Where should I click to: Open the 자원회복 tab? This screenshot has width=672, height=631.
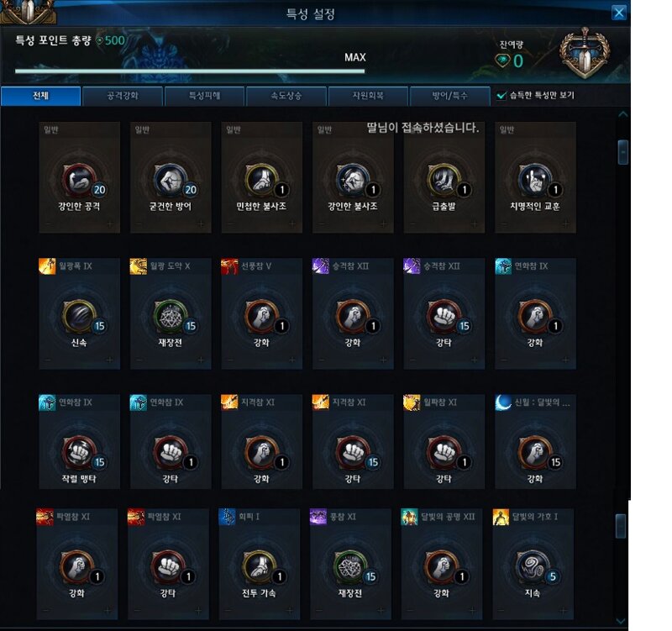click(x=368, y=96)
